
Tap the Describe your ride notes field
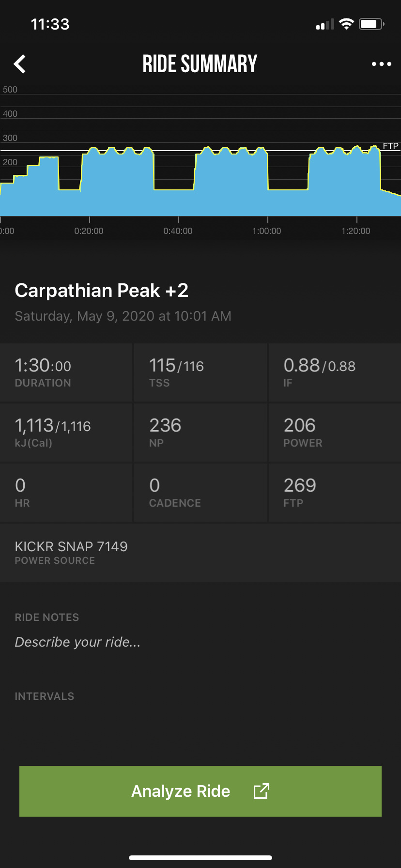click(77, 642)
